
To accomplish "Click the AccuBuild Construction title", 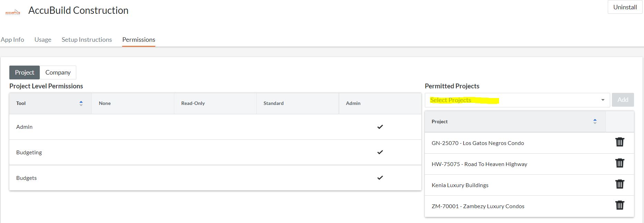I will (x=78, y=10).
